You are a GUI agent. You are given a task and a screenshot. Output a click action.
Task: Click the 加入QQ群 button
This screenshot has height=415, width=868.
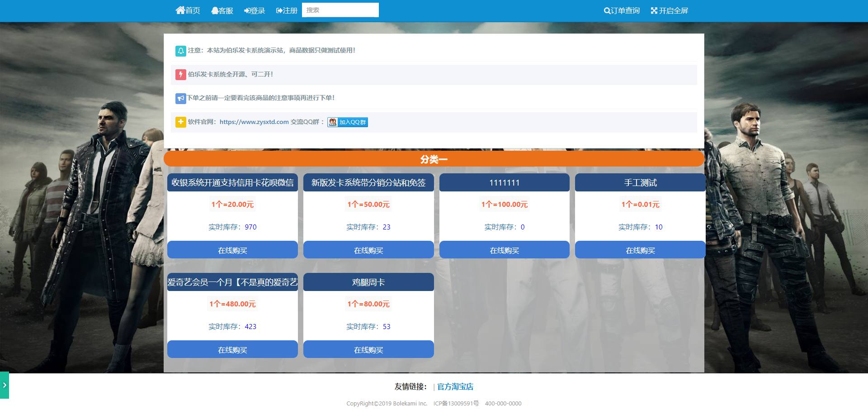[x=348, y=122]
